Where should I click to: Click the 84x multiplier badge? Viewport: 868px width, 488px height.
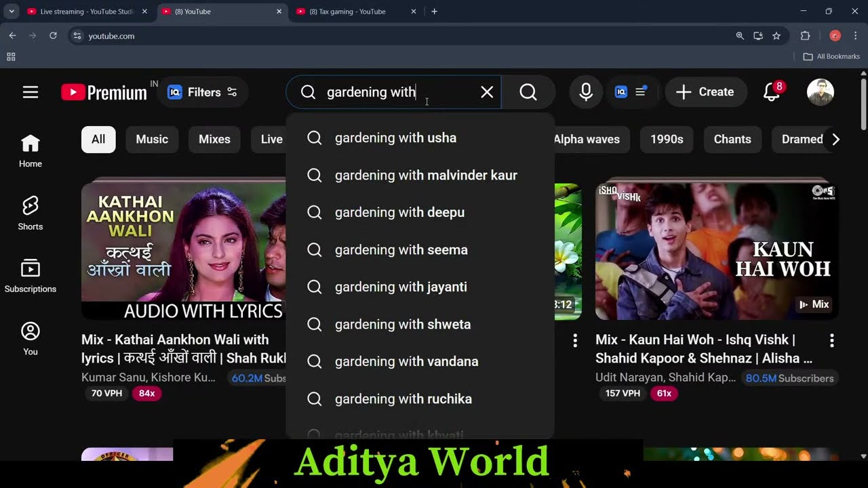click(x=147, y=393)
